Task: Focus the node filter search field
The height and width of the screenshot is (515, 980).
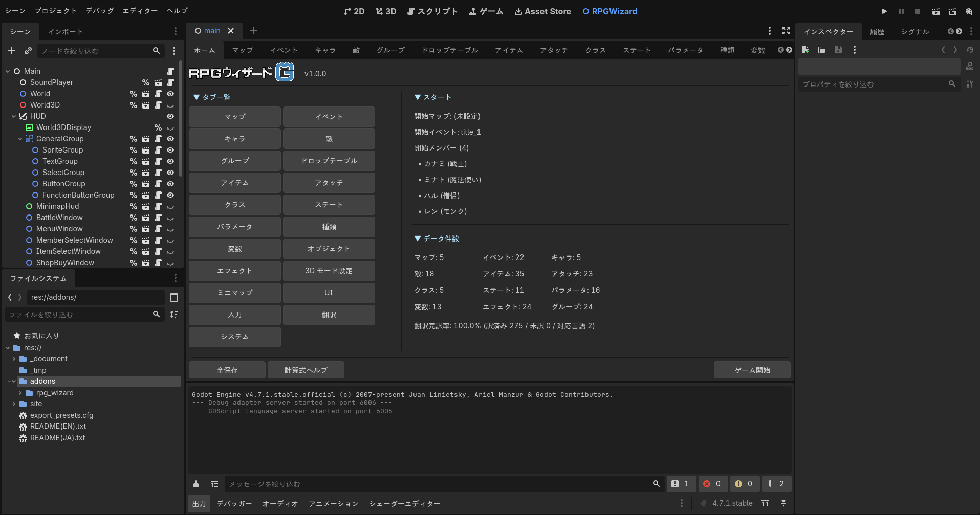Action: pos(100,51)
